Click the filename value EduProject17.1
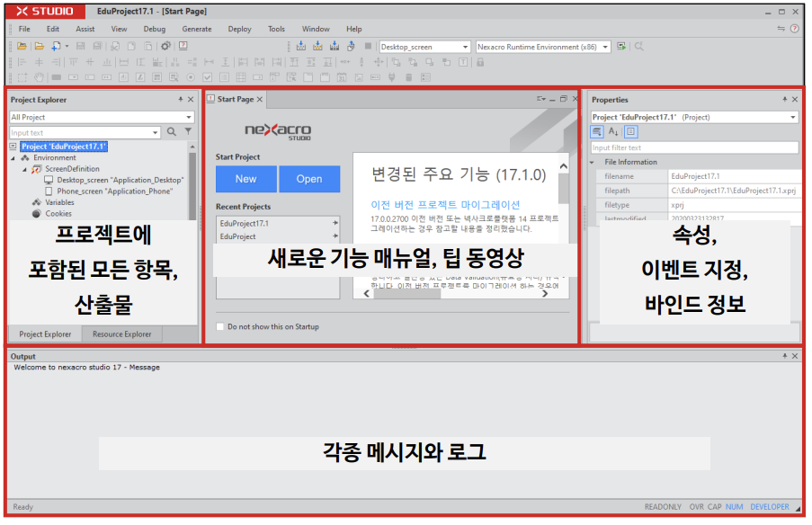 [695, 176]
